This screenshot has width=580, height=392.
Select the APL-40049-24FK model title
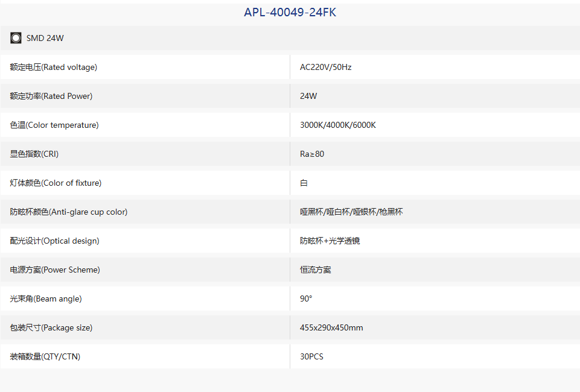(290, 12)
